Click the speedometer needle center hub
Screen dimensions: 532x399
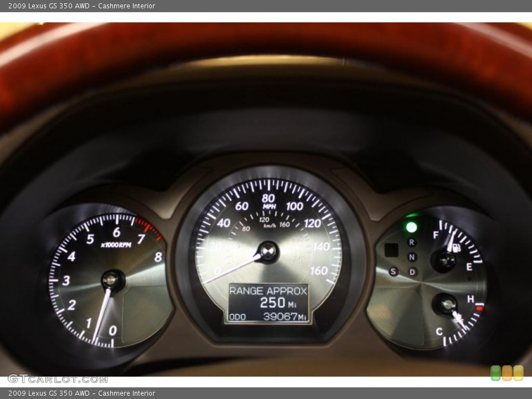tap(268, 252)
